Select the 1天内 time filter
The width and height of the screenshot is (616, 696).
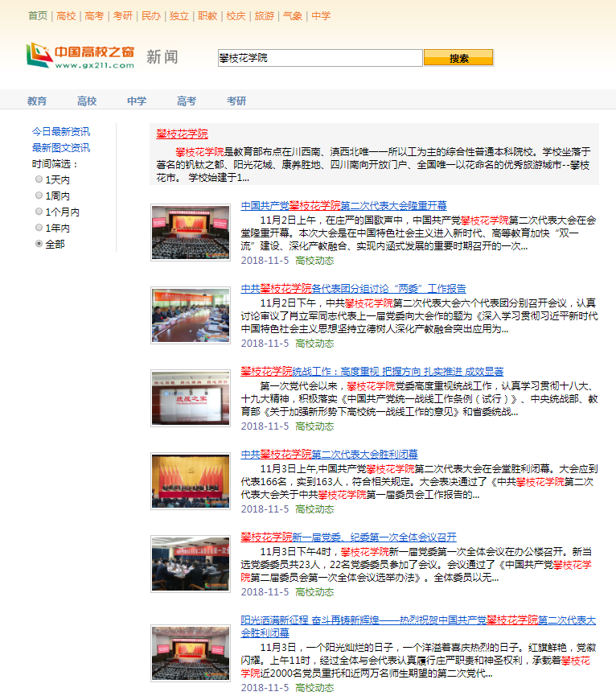39,179
